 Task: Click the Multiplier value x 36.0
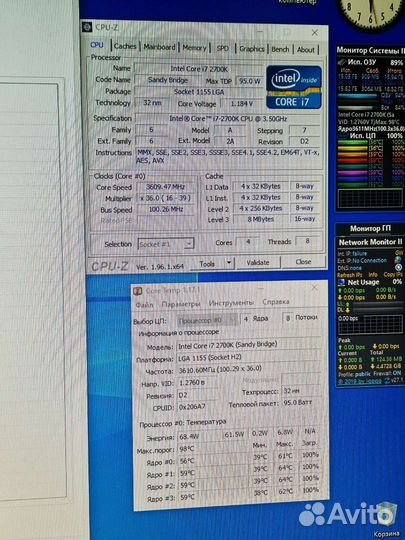click(x=165, y=198)
